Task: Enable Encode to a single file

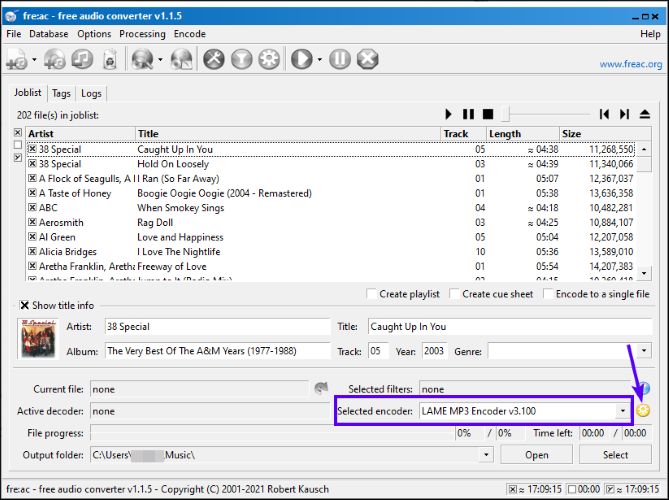Action: 548,294
